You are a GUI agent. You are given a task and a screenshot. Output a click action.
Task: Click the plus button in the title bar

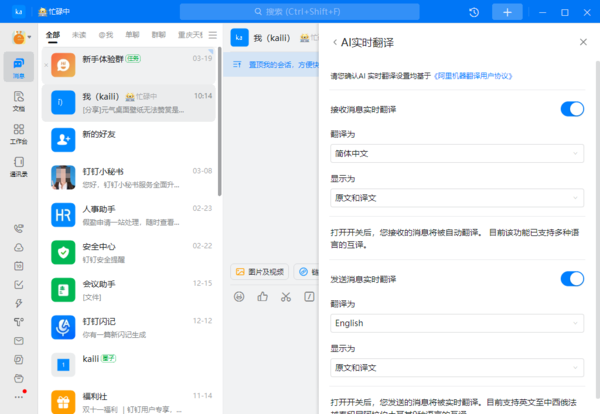(x=507, y=12)
